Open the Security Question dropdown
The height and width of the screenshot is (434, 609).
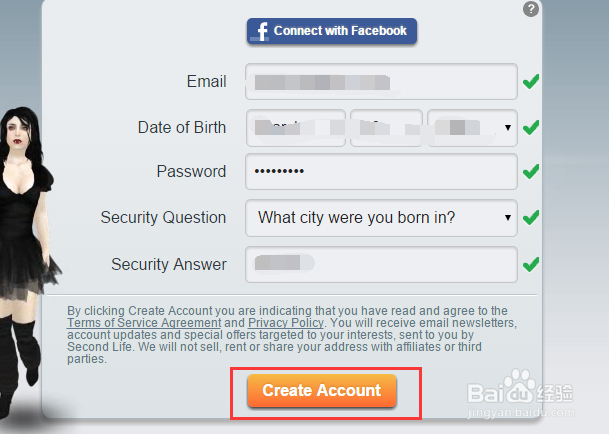(x=380, y=217)
